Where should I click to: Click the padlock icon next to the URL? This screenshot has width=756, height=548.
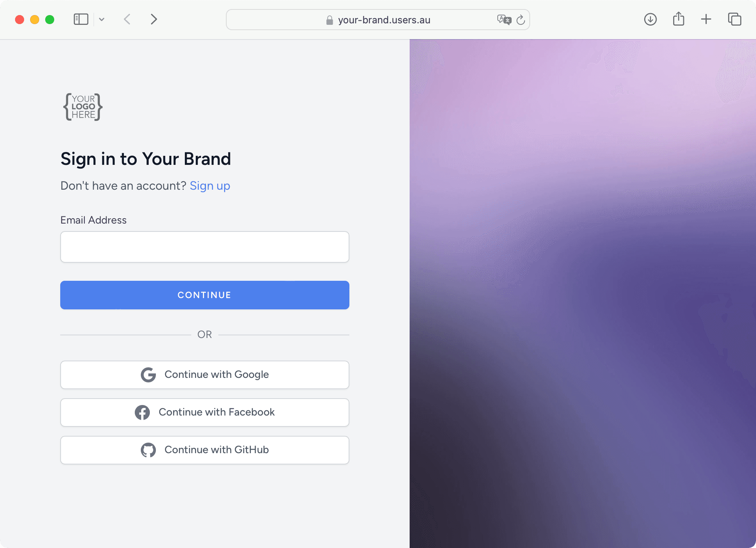[329, 20]
